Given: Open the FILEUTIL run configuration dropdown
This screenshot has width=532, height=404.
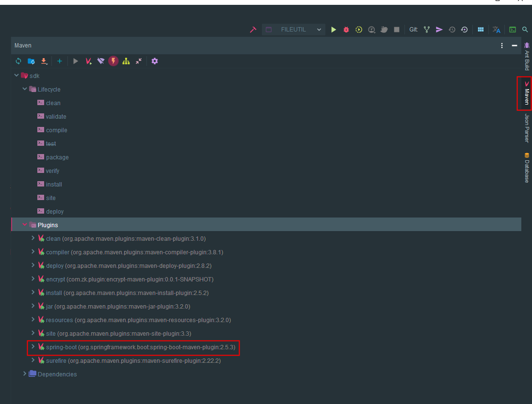Looking at the screenshot, I should click(x=293, y=29).
